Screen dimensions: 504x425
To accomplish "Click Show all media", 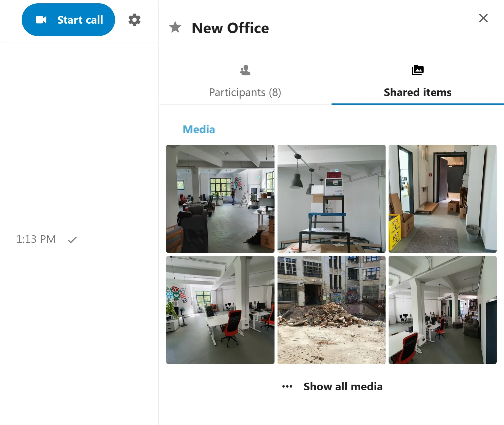I will point(343,387).
